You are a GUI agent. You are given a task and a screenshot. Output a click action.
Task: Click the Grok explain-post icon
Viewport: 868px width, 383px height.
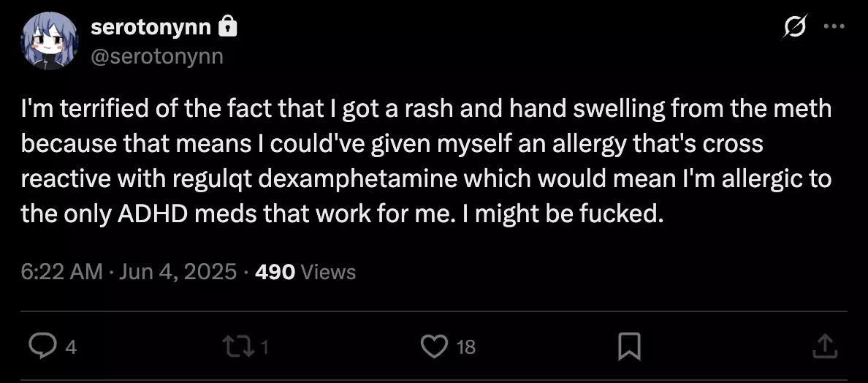794,27
